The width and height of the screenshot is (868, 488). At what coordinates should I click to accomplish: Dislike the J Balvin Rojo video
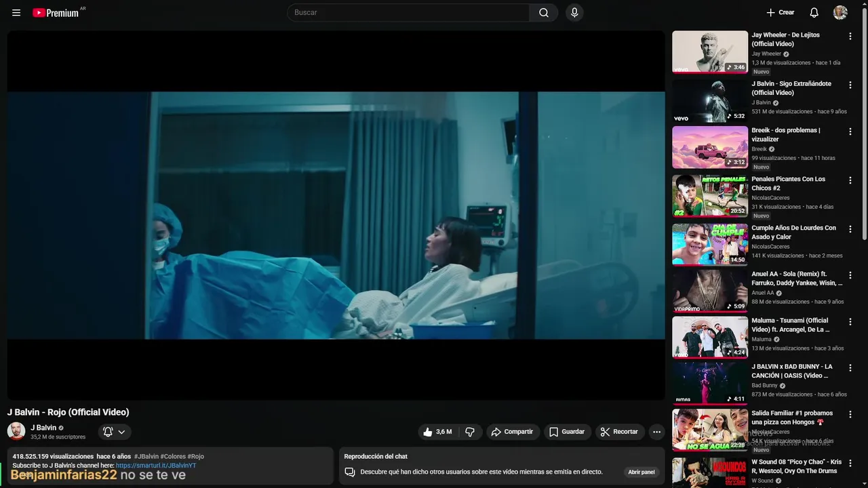470,432
